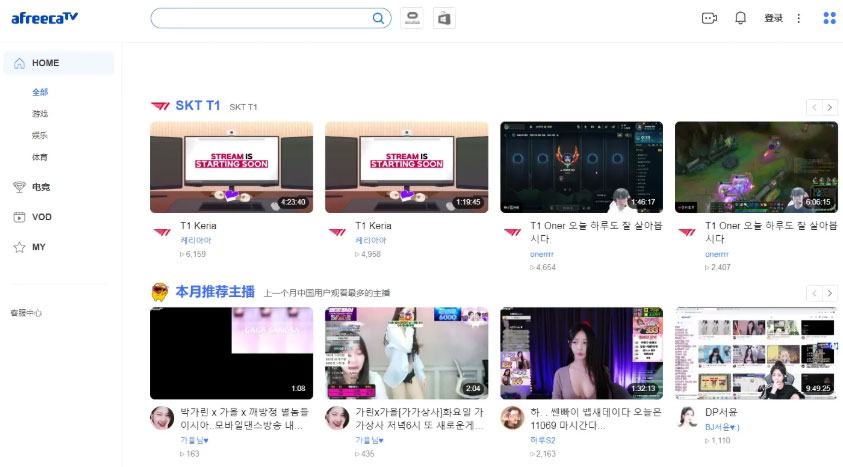Go to next 本月推荐主播 carousel page
843x467 pixels.
830,293
